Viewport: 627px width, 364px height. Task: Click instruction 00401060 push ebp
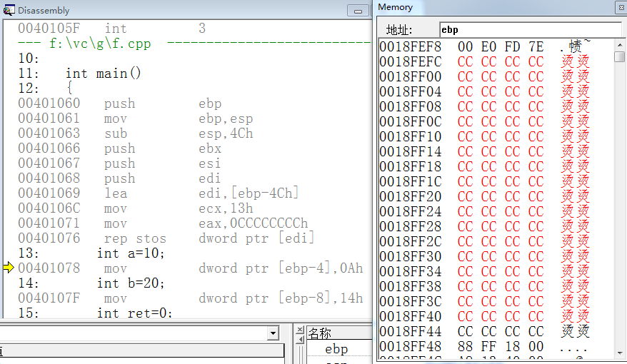point(120,103)
